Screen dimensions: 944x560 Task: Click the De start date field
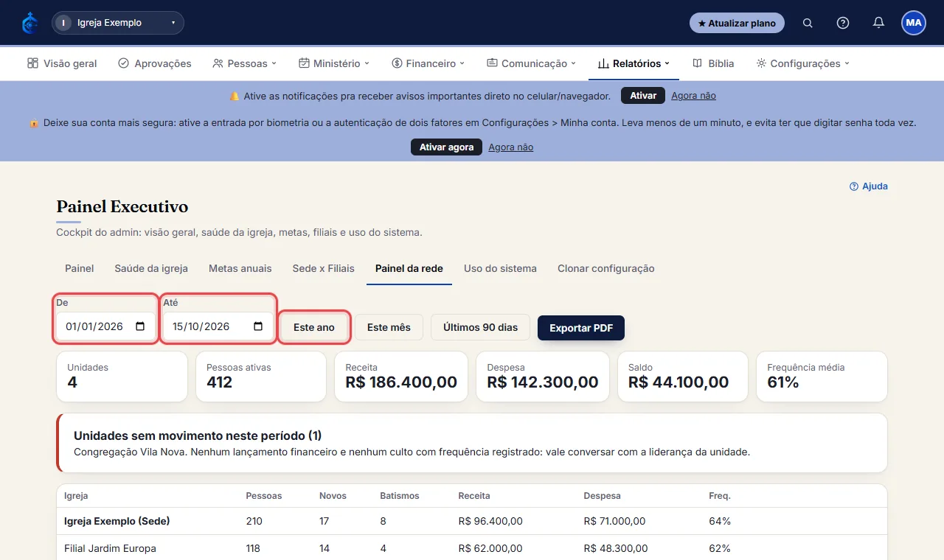click(106, 326)
